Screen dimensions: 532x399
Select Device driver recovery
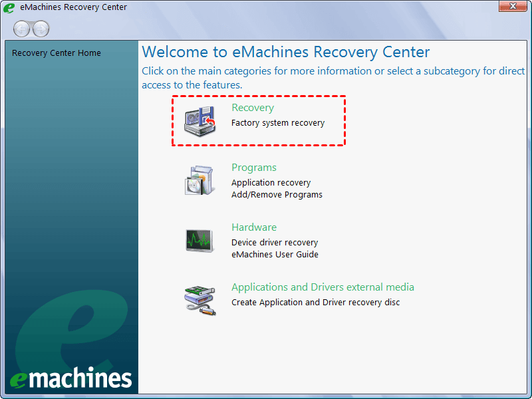pyautogui.click(x=275, y=243)
